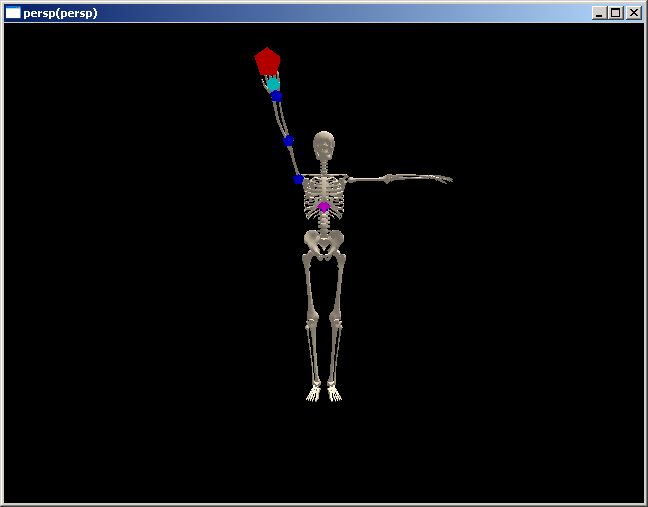This screenshot has height=507, width=648.
Task: Open the persp window system menu icon
Action: pyautogui.click(x=13, y=13)
